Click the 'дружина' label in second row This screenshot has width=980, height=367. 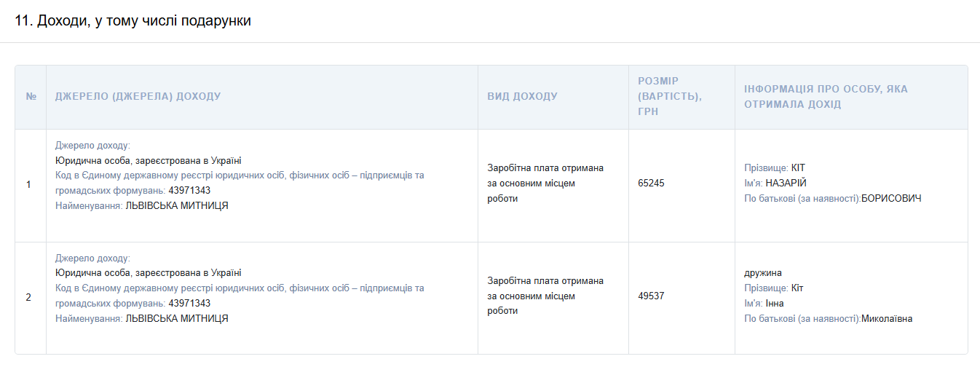(x=763, y=273)
